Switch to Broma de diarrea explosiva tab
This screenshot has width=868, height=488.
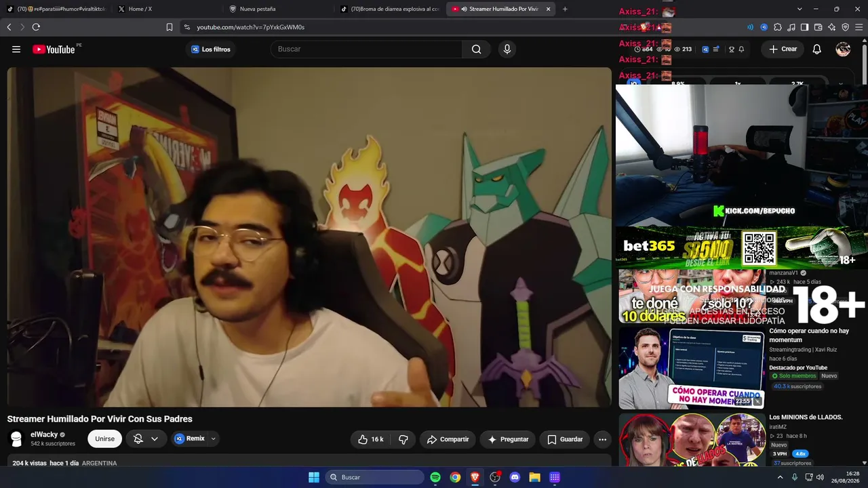click(x=389, y=9)
